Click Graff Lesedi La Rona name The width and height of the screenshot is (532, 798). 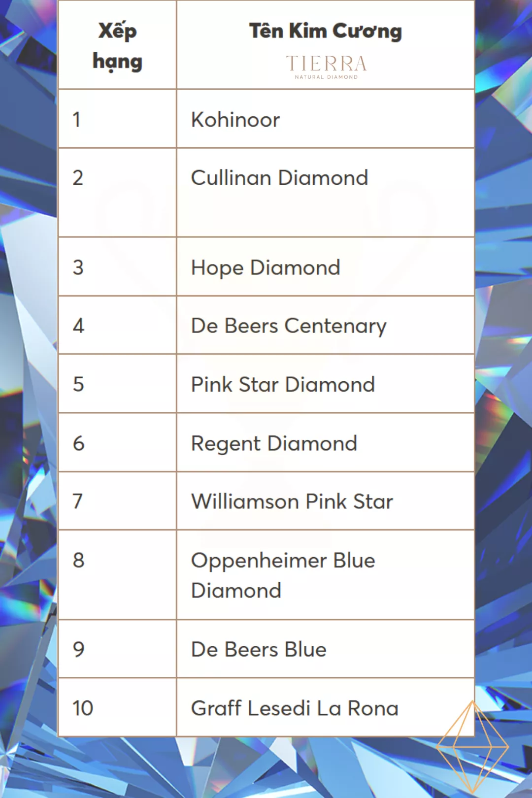point(295,708)
